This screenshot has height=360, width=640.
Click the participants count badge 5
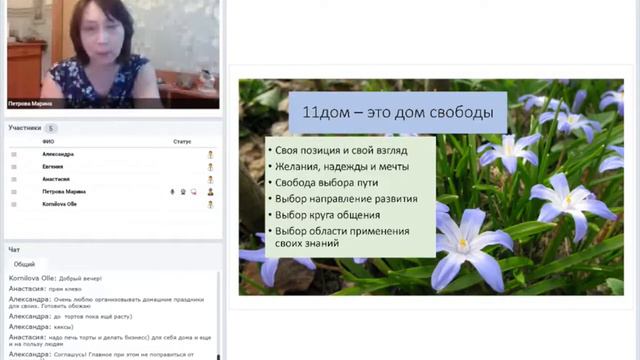pos(51,128)
